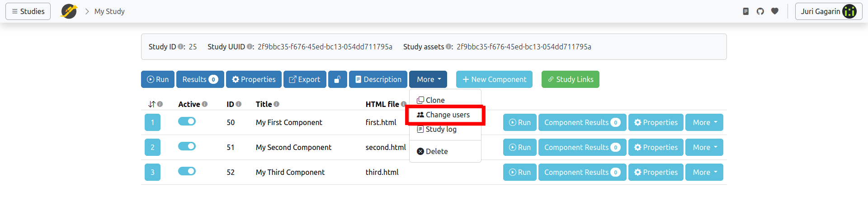The height and width of the screenshot is (198, 868).
Task: Click the position sort arrows icon
Action: click(151, 104)
